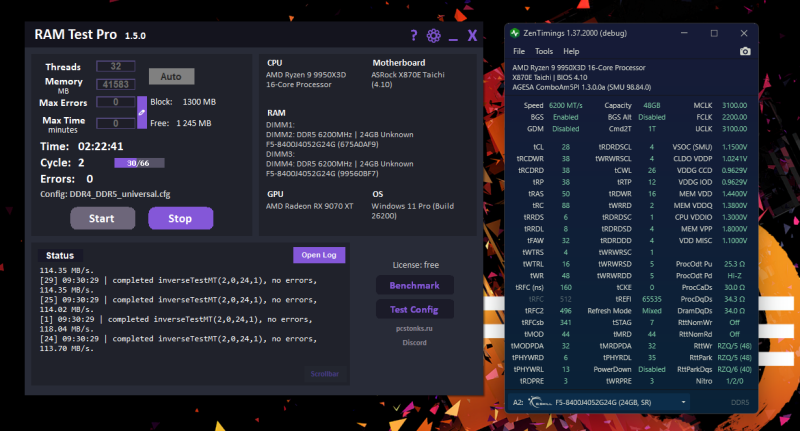Close the ZenTimings window

point(744,33)
